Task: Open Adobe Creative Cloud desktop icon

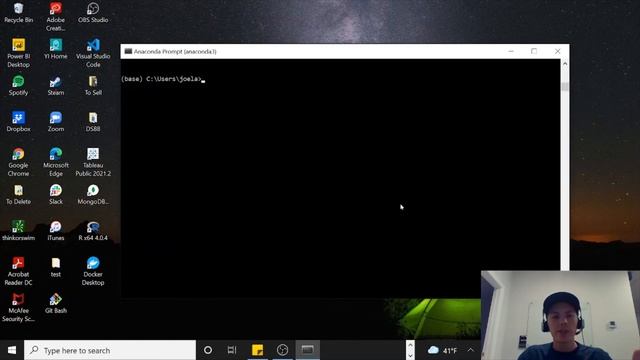Action: pyautogui.click(x=56, y=17)
